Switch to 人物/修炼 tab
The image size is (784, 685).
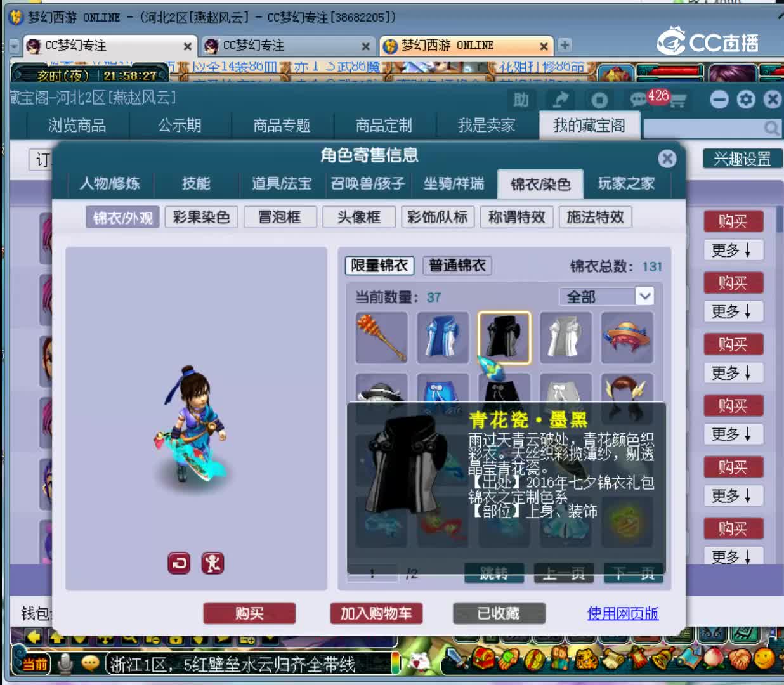(110, 183)
